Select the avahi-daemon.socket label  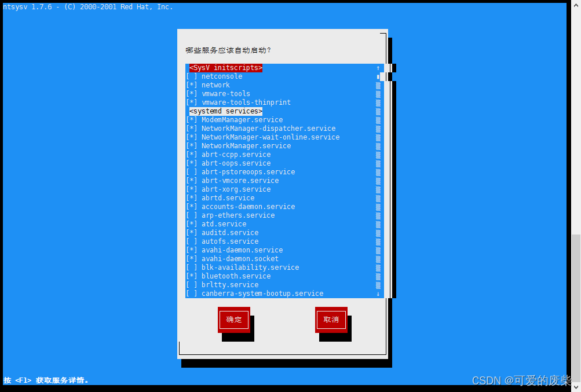click(x=240, y=259)
